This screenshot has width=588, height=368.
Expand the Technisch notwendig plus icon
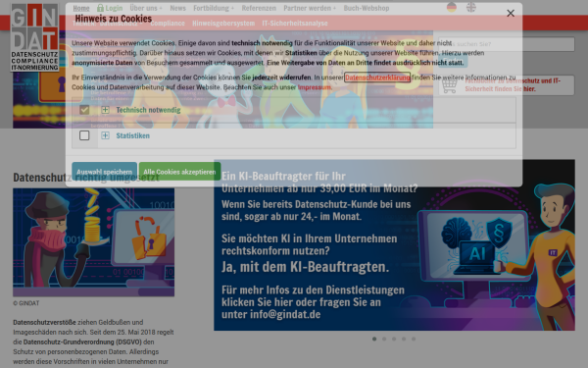click(x=106, y=110)
